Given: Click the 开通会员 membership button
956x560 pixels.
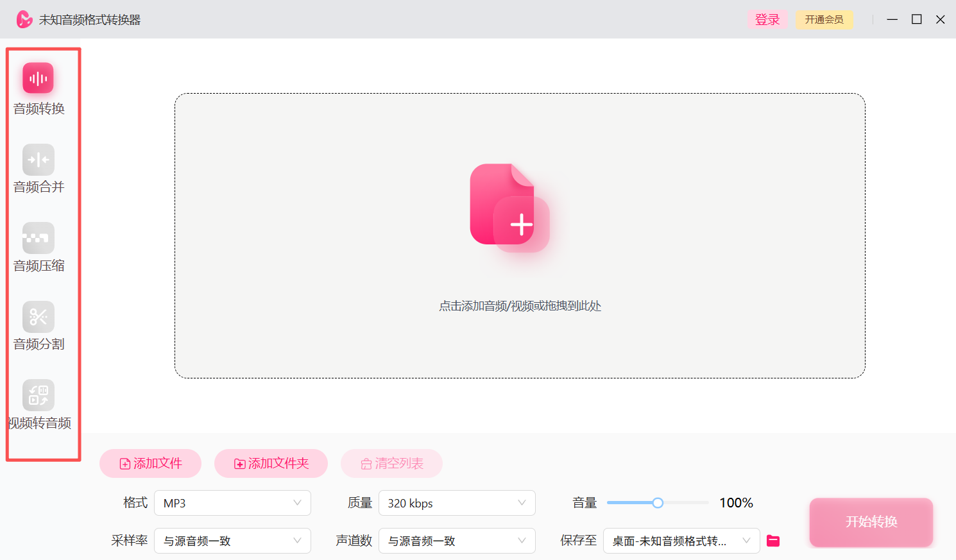Looking at the screenshot, I should (x=824, y=20).
